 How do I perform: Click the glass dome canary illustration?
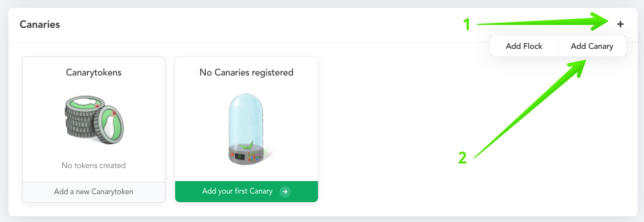247,129
